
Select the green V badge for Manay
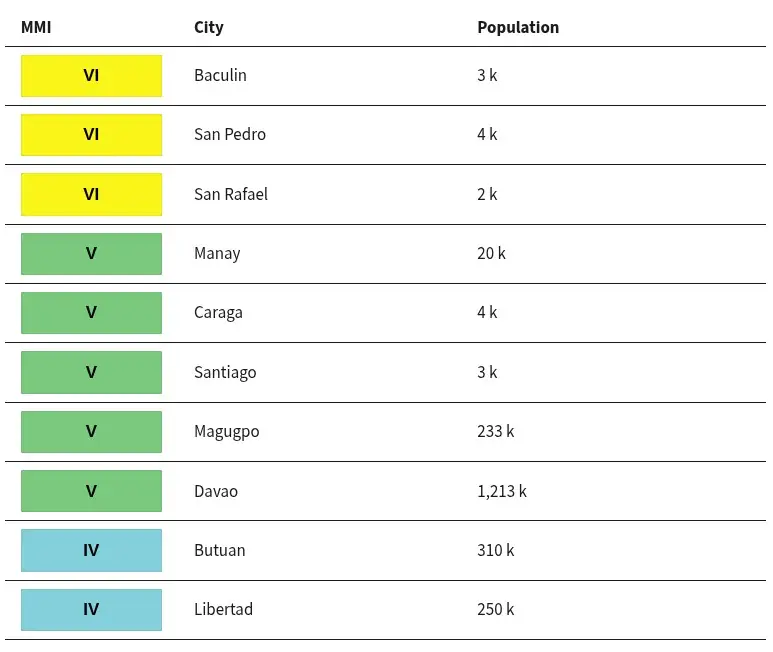coord(91,254)
